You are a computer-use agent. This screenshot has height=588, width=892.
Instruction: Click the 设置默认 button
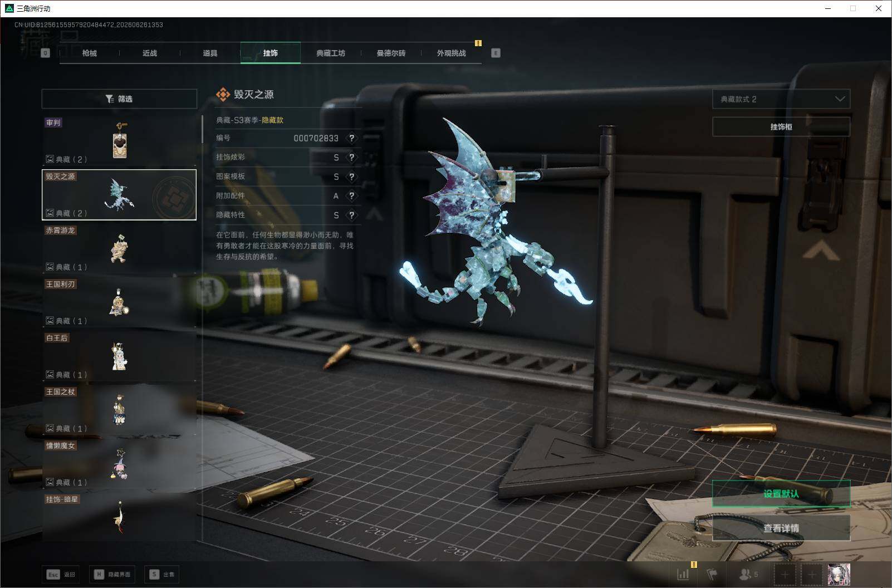tap(781, 493)
